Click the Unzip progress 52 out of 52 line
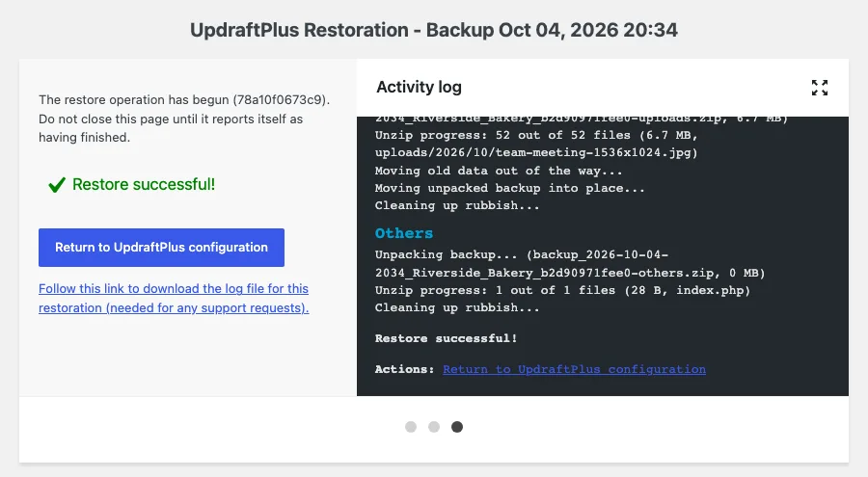 [x=536, y=135]
